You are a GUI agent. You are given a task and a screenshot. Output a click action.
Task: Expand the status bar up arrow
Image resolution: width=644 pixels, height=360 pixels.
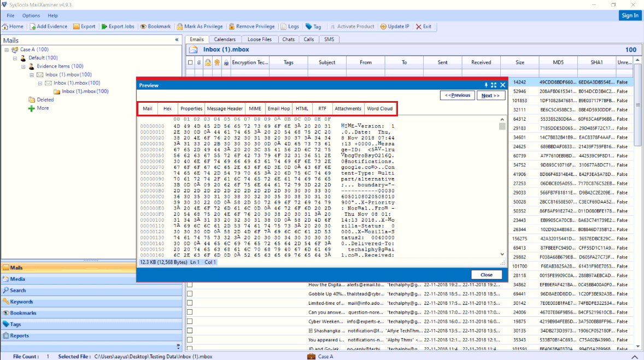tap(635, 357)
